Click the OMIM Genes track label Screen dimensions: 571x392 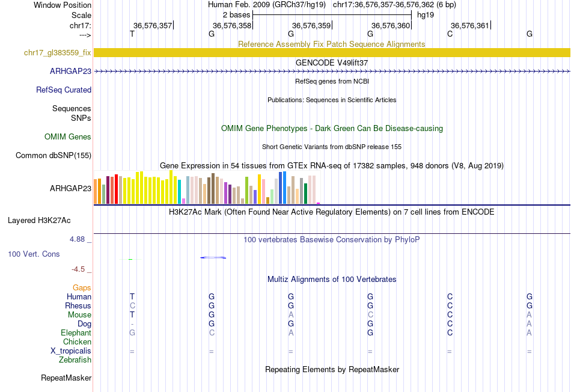click(68, 137)
